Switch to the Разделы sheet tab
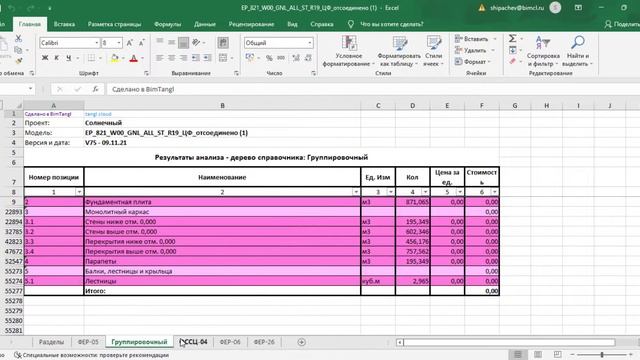 pos(51,342)
